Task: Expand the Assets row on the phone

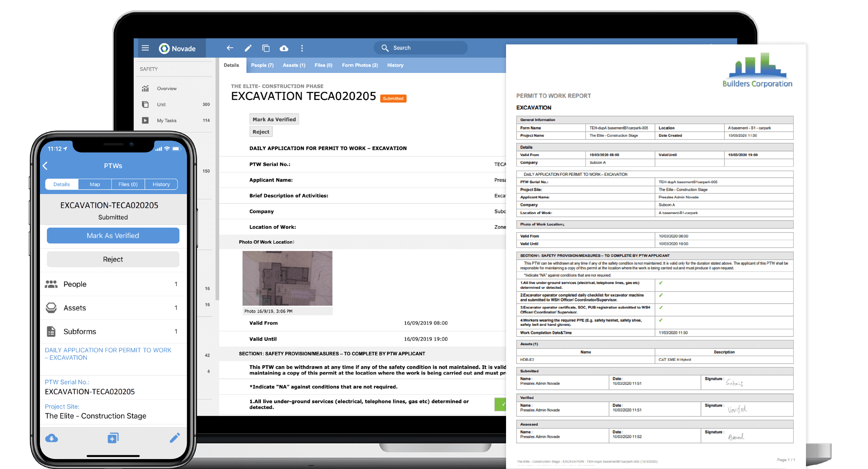Action: [112, 307]
